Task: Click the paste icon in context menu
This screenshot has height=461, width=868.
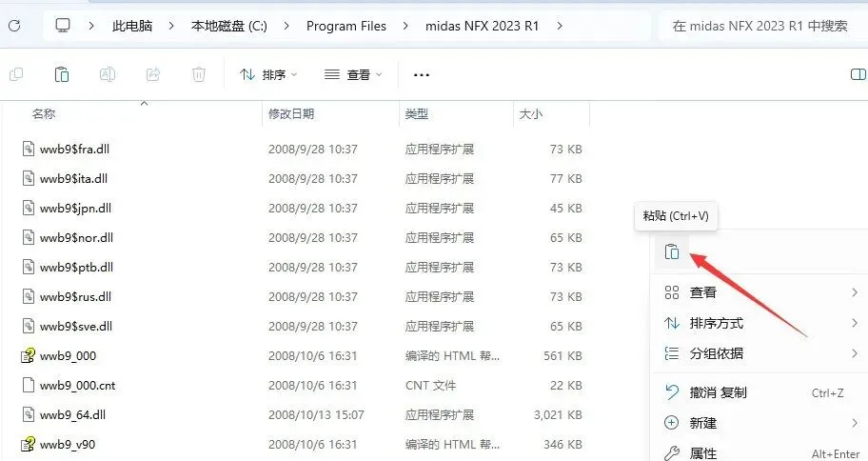Action: (x=672, y=251)
